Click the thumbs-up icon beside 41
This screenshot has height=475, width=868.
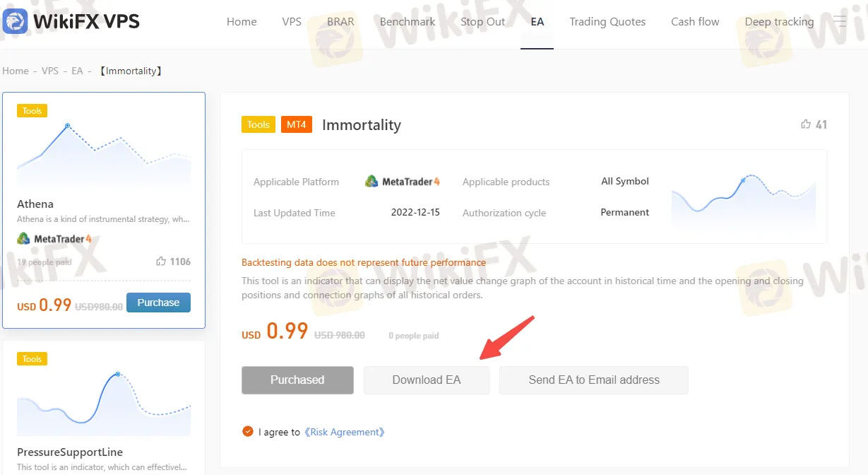pos(806,124)
